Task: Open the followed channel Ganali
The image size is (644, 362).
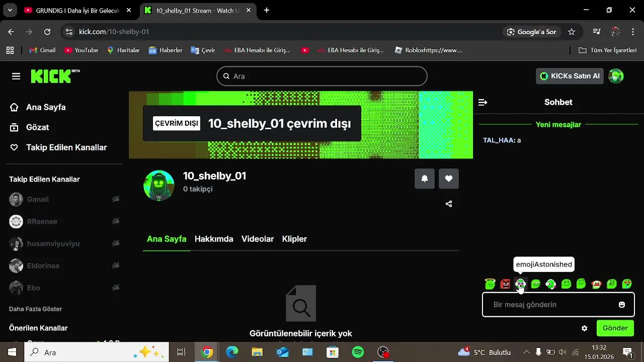Action: tap(64, 199)
